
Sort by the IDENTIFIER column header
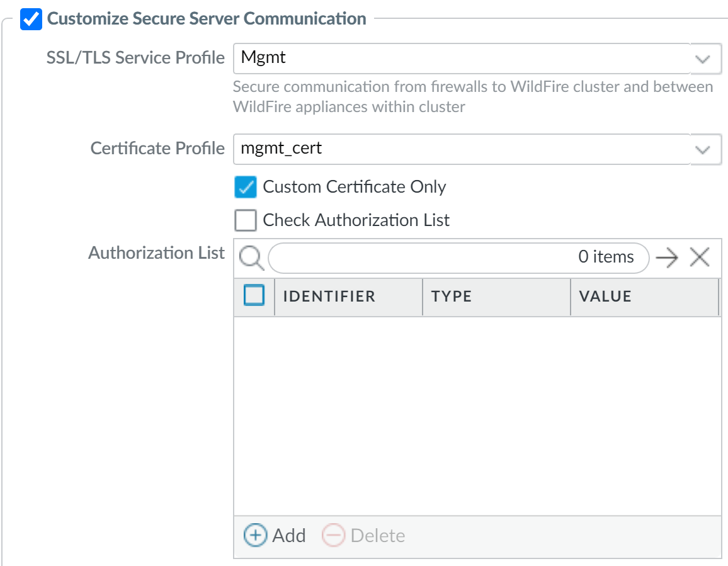[329, 297]
